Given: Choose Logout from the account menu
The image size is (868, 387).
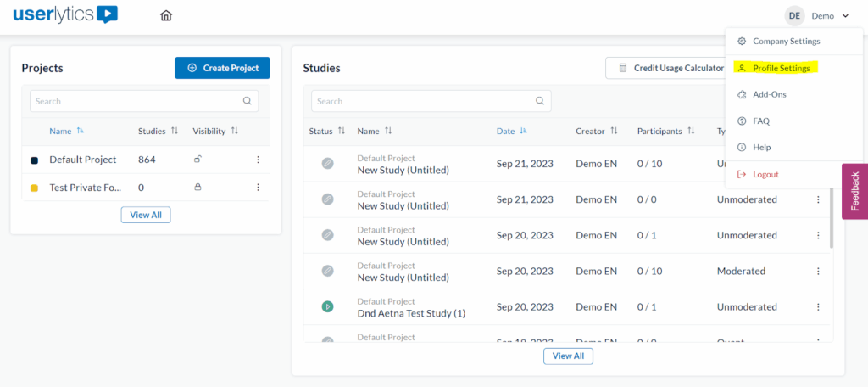Looking at the screenshot, I should pos(765,174).
